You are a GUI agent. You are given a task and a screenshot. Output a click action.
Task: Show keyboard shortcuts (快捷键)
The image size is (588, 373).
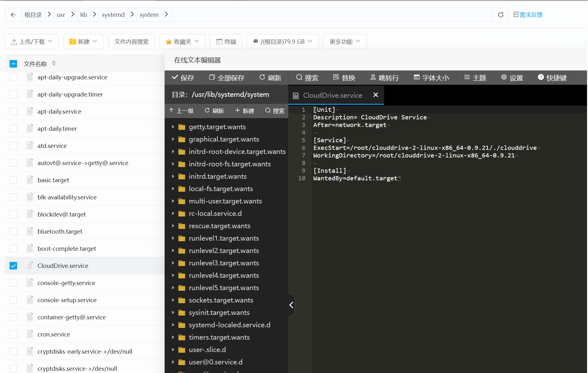pyautogui.click(x=552, y=78)
